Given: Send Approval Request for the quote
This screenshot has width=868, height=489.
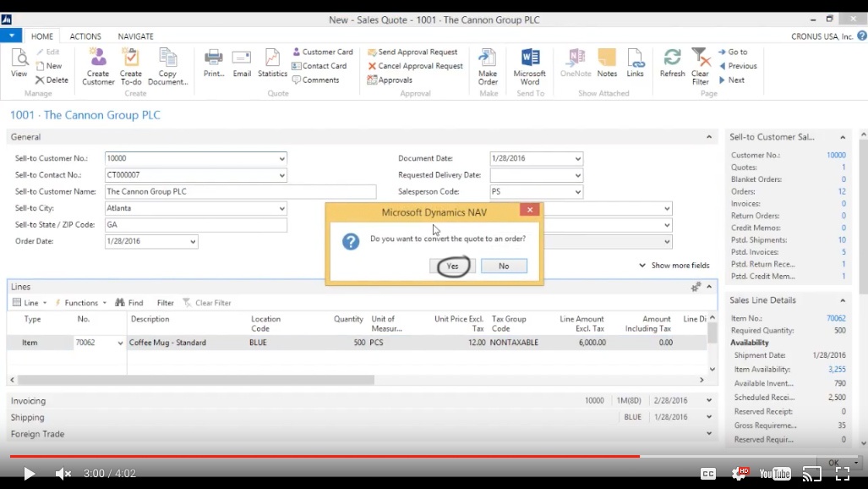Looking at the screenshot, I should [412, 52].
